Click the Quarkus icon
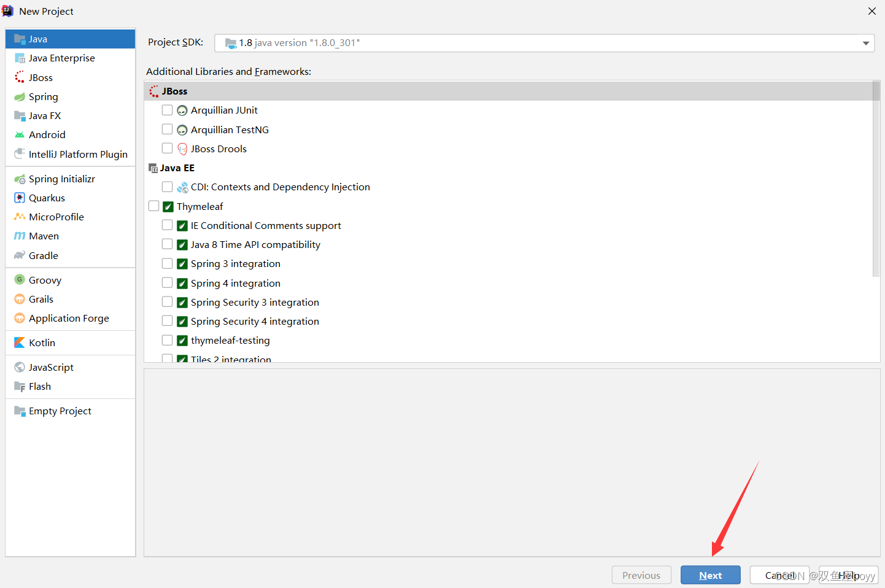The width and height of the screenshot is (885, 588). pyautogui.click(x=20, y=198)
